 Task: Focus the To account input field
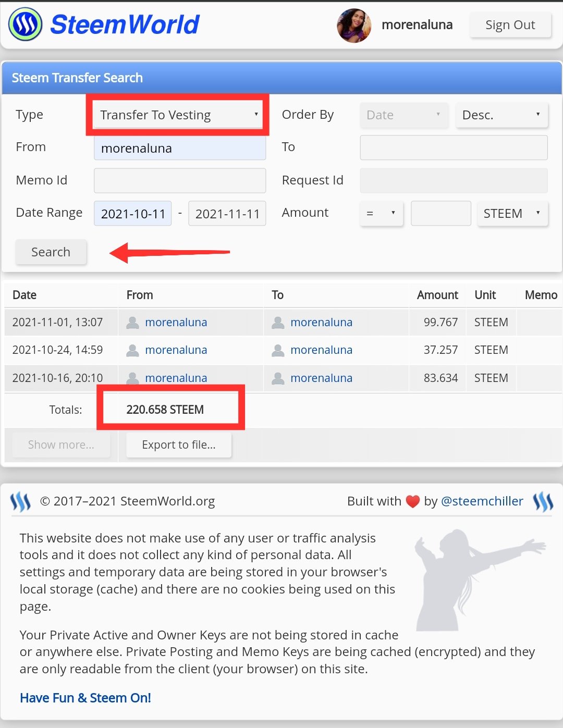(x=454, y=147)
